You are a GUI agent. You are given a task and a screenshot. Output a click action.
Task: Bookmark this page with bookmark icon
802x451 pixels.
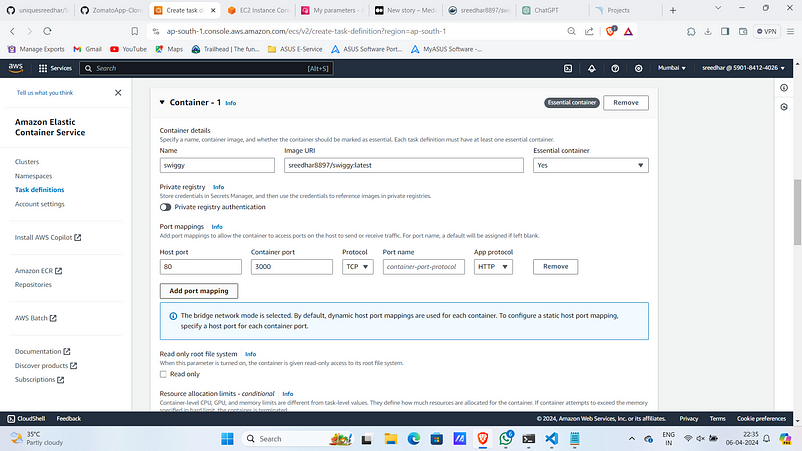click(x=135, y=31)
